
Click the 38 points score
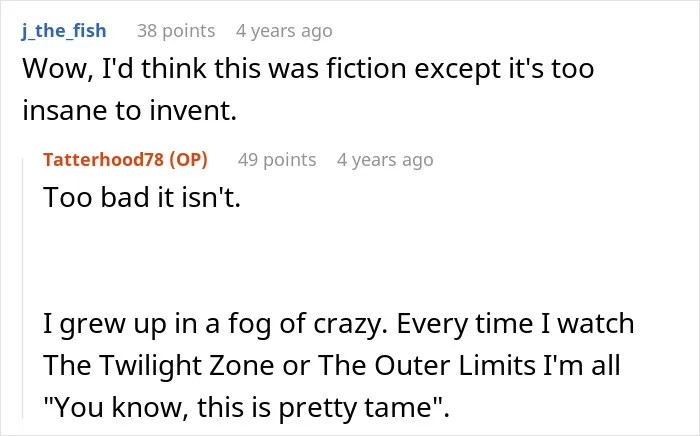coord(176,31)
